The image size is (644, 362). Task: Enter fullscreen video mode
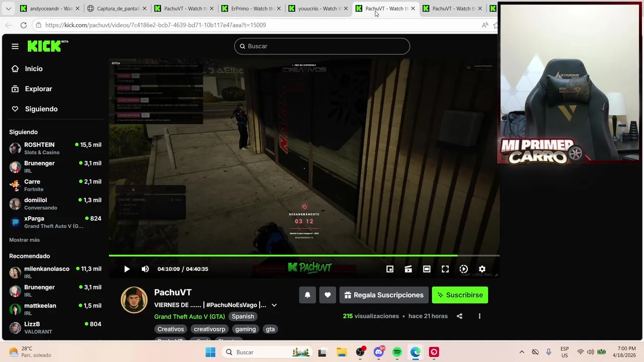[x=445, y=269]
